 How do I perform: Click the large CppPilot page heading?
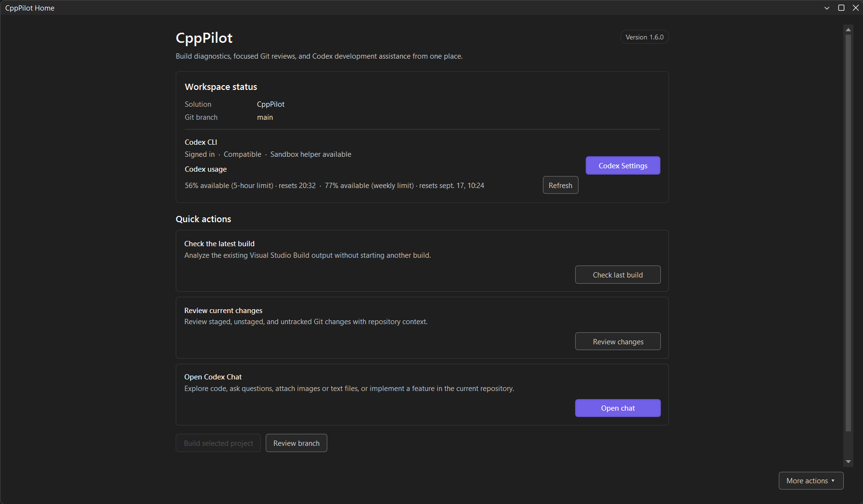204,38
